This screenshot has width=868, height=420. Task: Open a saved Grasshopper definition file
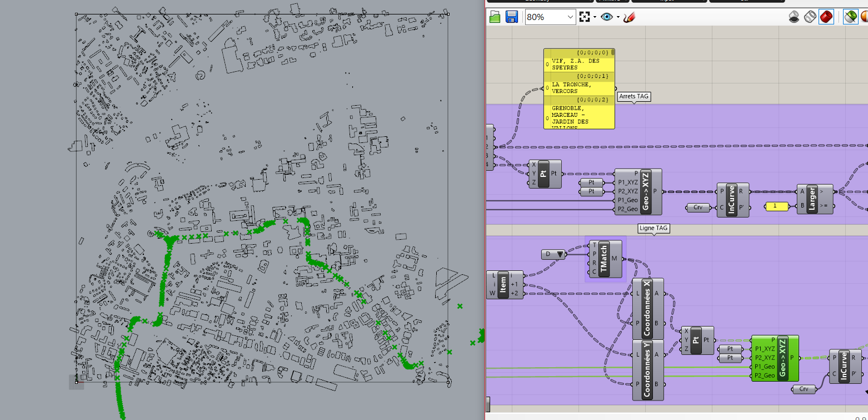point(495,17)
